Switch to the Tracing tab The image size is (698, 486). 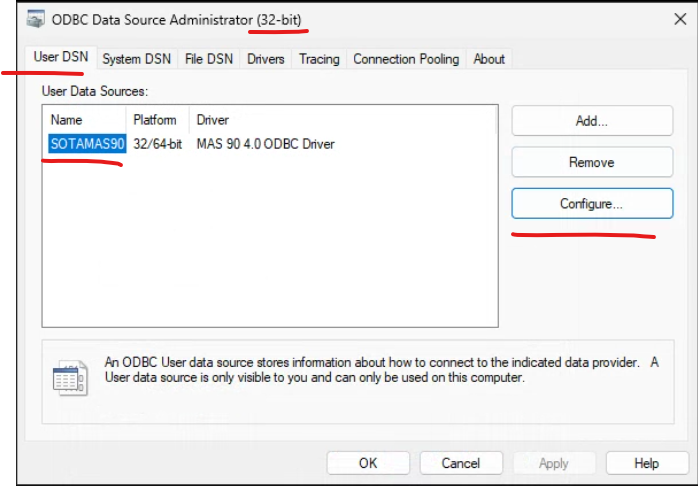pos(319,59)
